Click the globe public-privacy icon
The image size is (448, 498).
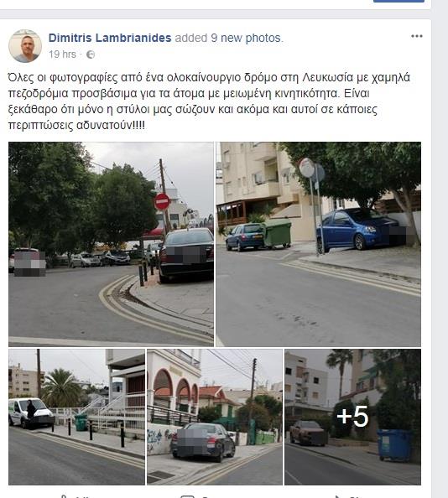(x=91, y=54)
